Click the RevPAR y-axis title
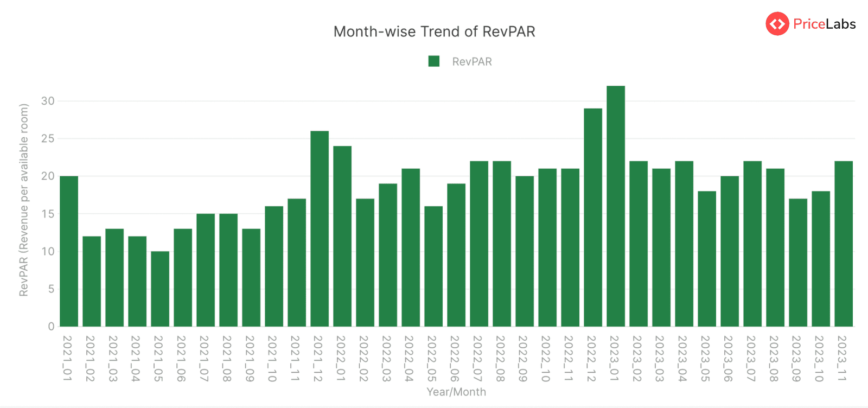The height and width of the screenshot is (408, 868). point(23,200)
